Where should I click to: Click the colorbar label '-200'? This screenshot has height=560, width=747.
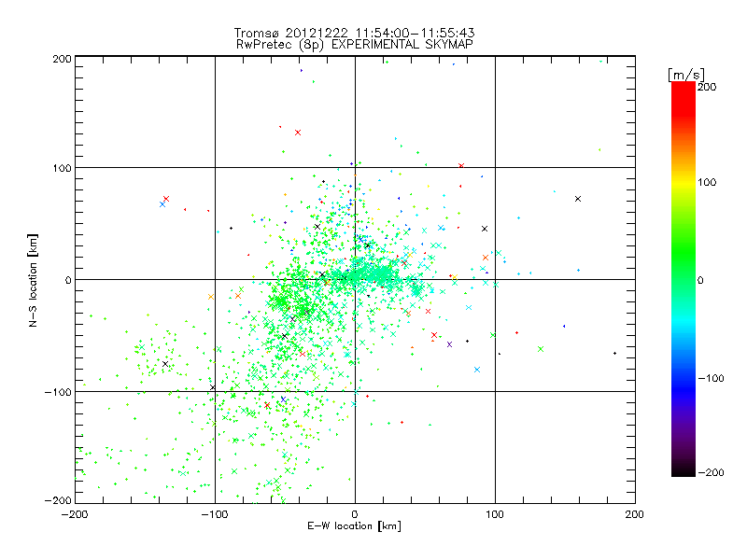coord(711,472)
